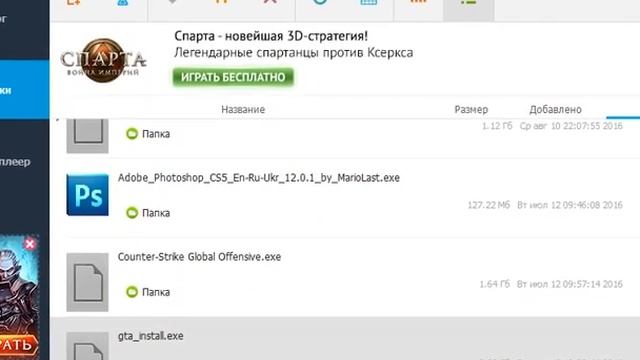640x360 pixels.
Task: Sort downloads by the 'Название' column
Action: tap(243, 109)
